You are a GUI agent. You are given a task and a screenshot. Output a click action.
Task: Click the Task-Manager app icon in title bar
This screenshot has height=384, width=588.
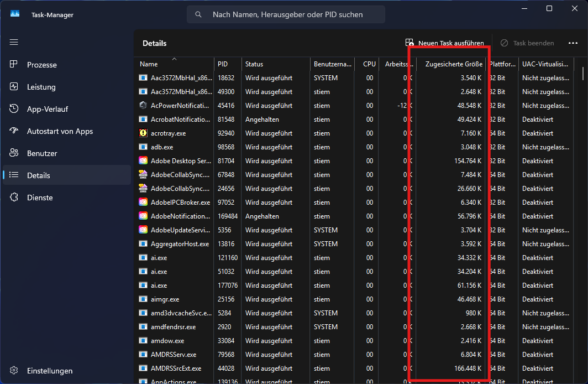pyautogui.click(x=15, y=14)
